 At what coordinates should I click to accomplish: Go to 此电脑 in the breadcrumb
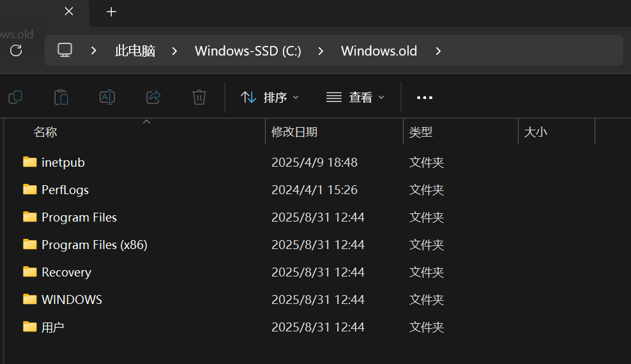135,51
